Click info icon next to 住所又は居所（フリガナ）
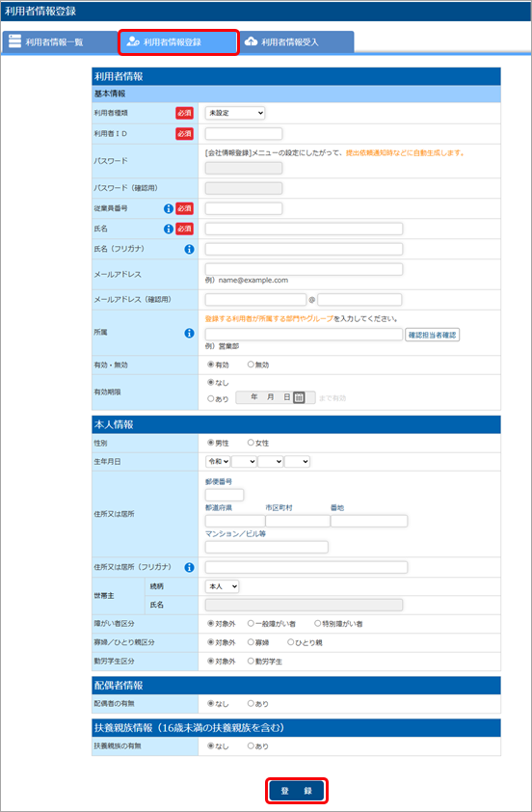The height and width of the screenshot is (812, 532). click(x=190, y=567)
